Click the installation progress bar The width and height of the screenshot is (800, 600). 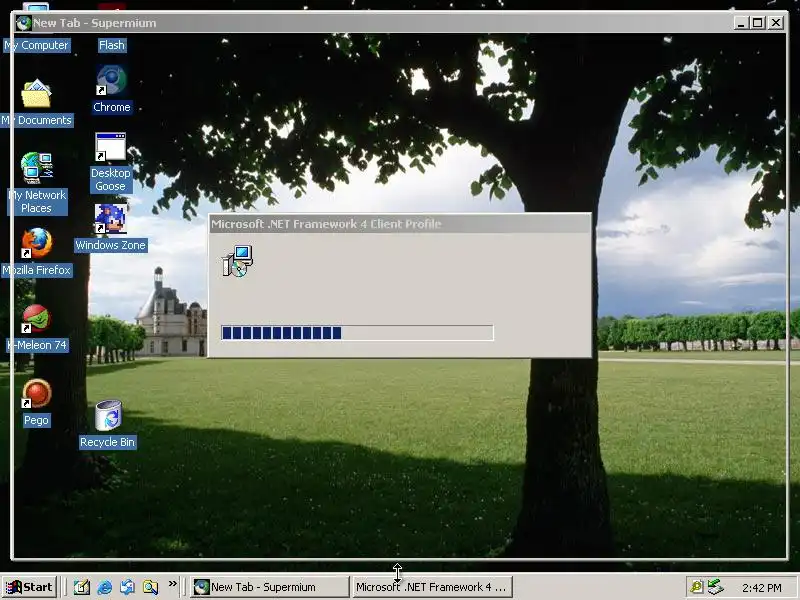point(357,333)
